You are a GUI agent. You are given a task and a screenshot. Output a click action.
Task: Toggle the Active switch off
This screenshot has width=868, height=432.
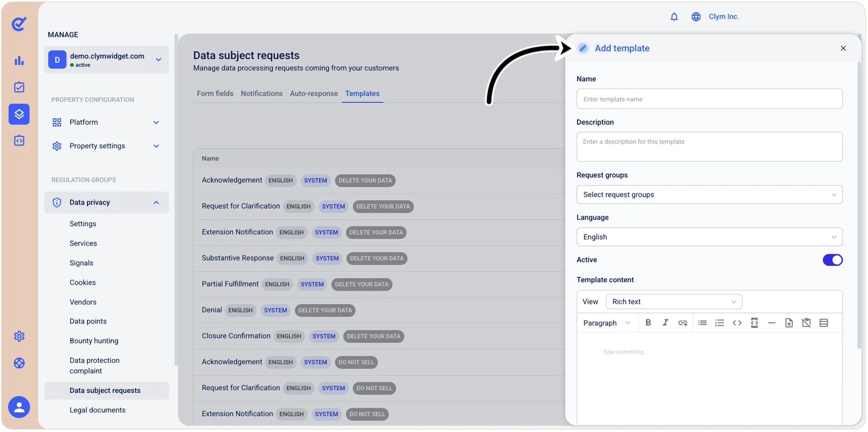pyautogui.click(x=832, y=260)
